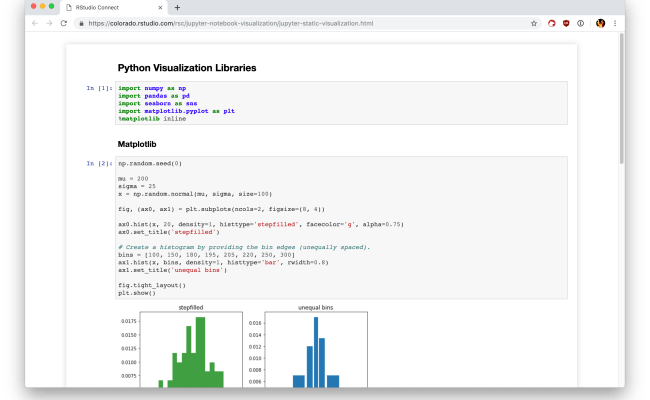Reload the page with the refresh icon
650x400 pixels.
pos(63,24)
